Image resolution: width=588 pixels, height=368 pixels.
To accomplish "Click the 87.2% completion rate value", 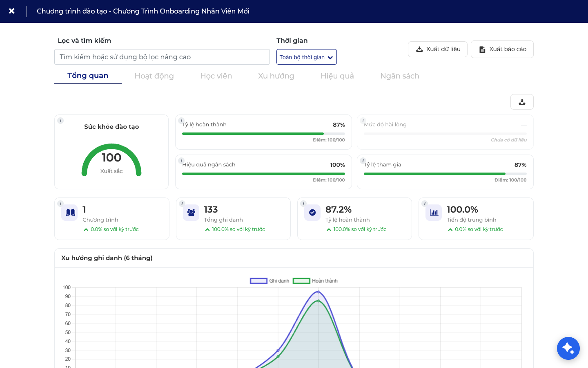I will (x=339, y=210).
